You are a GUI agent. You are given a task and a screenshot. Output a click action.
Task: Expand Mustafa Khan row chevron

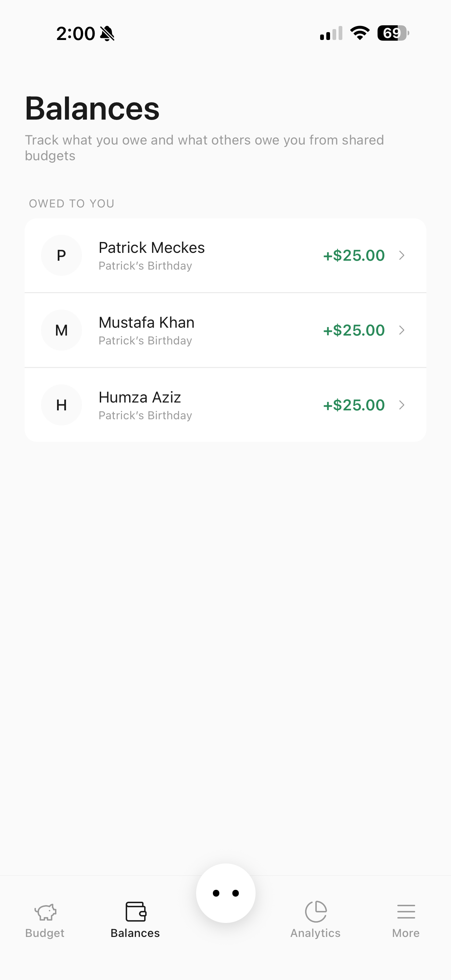tap(401, 330)
